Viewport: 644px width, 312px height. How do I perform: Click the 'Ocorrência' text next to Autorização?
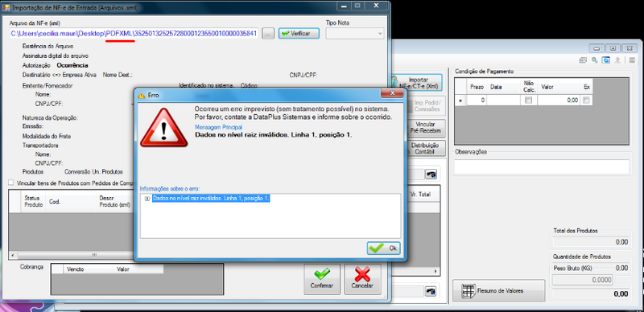[72, 65]
